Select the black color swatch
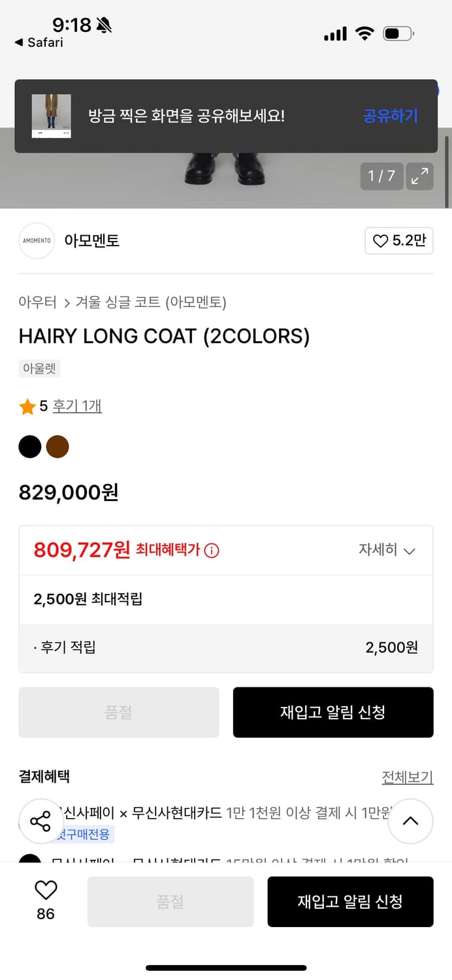 [x=30, y=446]
